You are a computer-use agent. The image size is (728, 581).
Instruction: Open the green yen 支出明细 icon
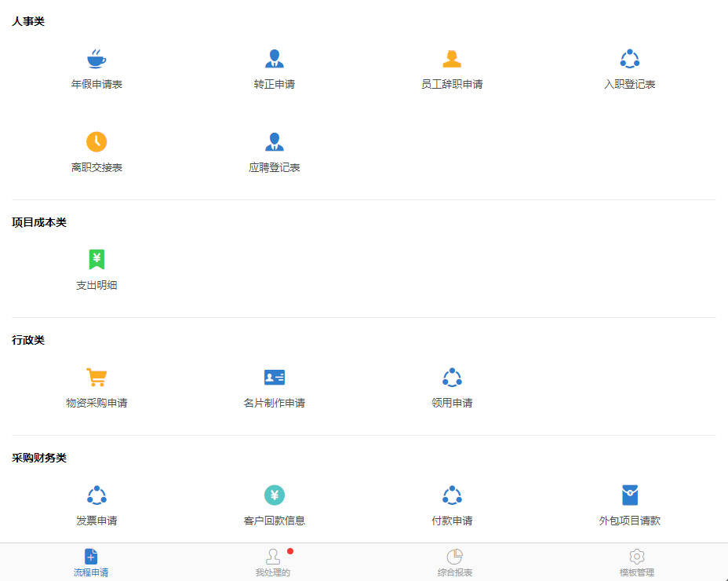coord(96,260)
